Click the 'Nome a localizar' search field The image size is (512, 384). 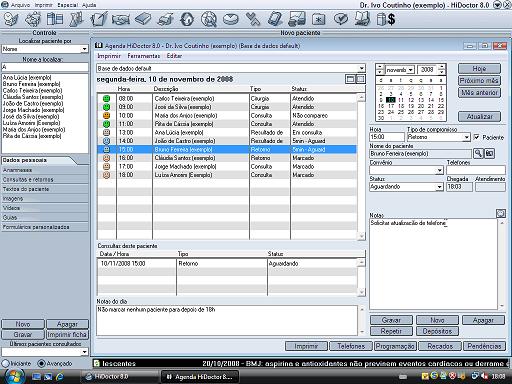(x=45, y=67)
